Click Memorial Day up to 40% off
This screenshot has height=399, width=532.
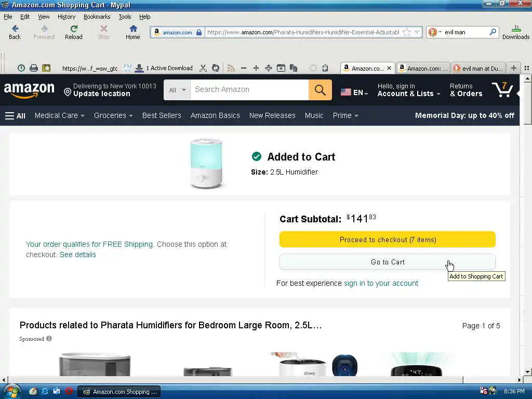click(464, 116)
